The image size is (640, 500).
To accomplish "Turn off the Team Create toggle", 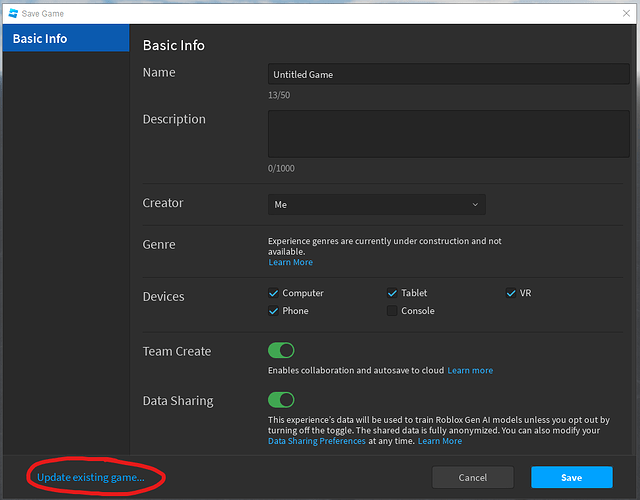I will coord(281,351).
